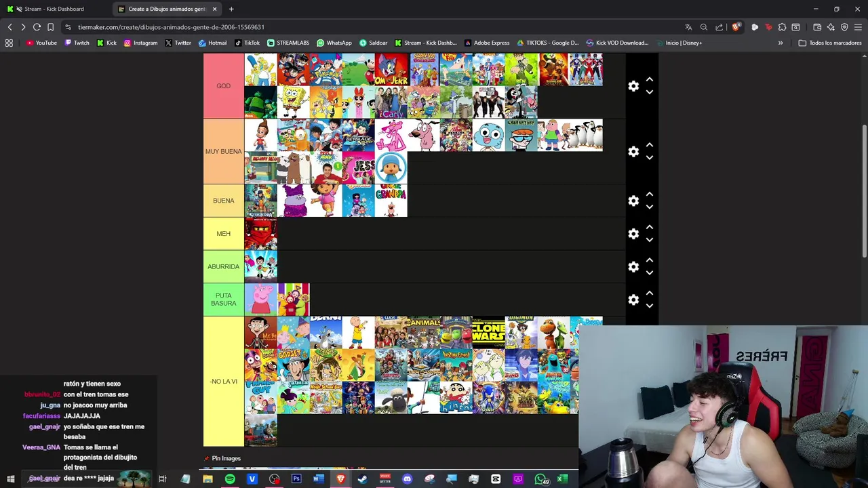Go forward to next page
This screenshot has height=488, width=868.
(x=23, y=27)
